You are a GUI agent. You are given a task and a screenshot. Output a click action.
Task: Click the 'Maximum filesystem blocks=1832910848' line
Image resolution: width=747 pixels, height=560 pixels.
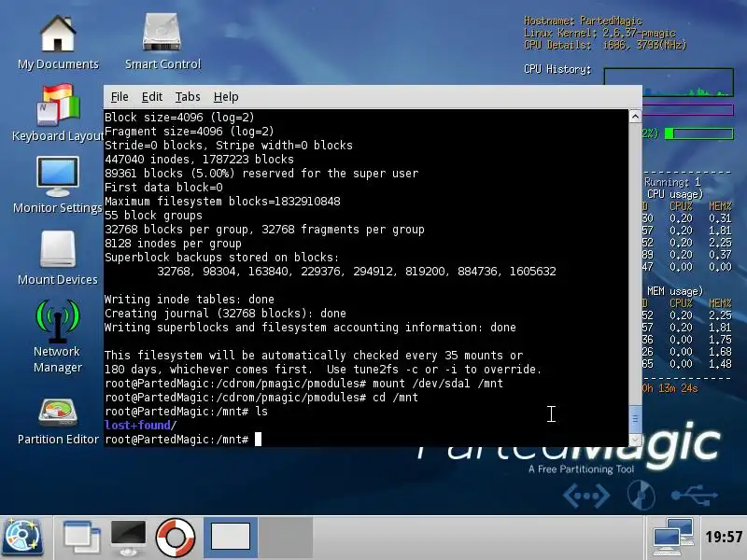pos(222,202)
